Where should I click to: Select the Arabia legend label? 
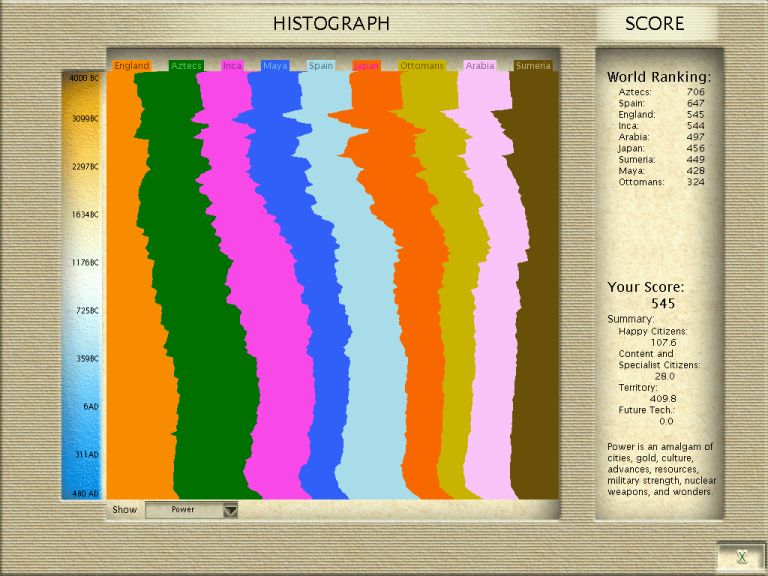click(480, 66)
